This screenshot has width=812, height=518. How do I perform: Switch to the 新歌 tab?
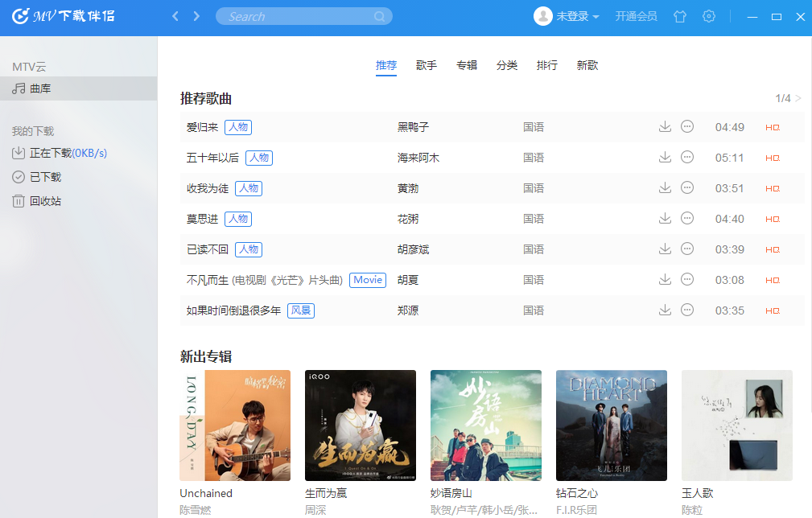[x=587, y=65]
